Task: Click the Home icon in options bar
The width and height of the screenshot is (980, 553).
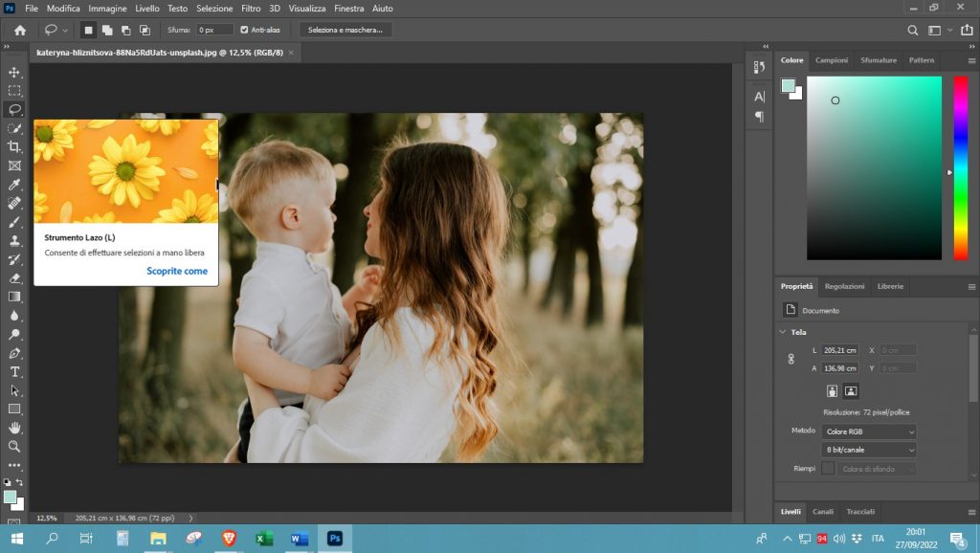Action: click(19, 30)
